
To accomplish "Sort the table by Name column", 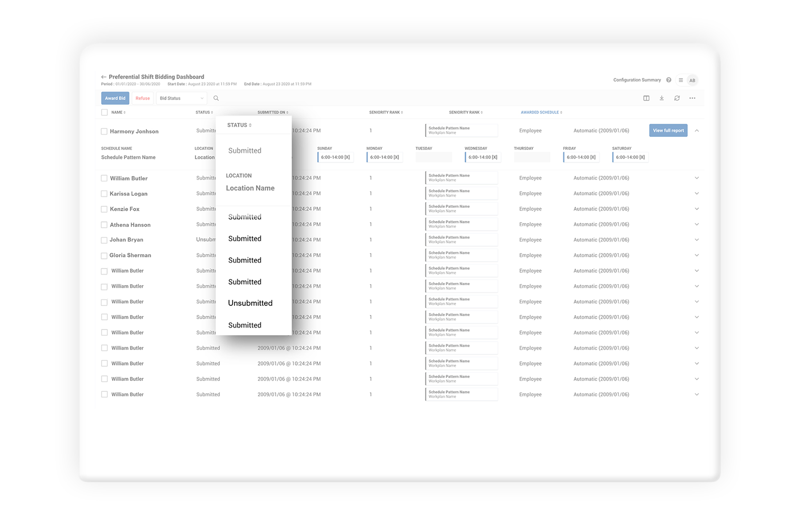I will click(118, 113).
